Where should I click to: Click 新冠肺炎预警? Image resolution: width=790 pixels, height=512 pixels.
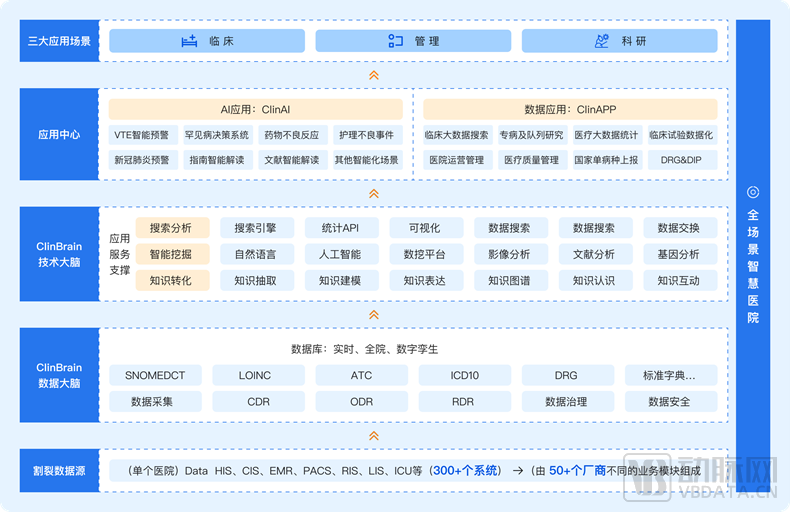(x=143, y=160)
